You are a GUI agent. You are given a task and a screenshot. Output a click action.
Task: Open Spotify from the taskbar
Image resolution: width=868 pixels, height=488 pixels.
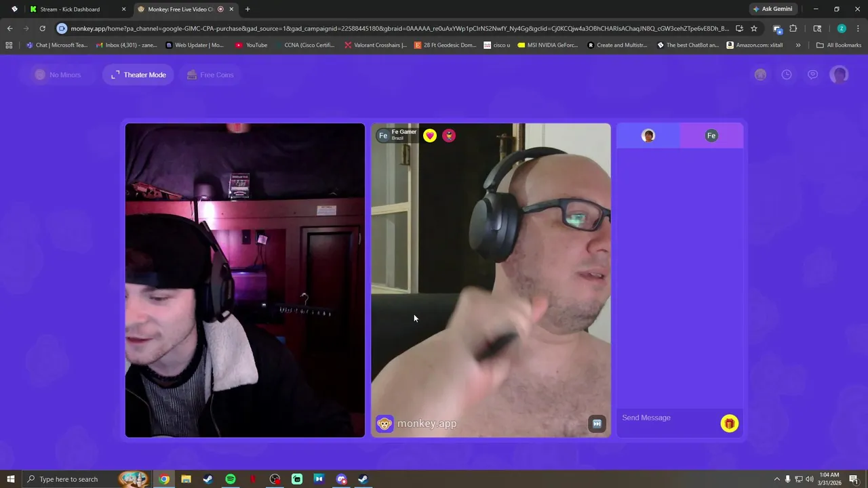click(x=230, y=479)
